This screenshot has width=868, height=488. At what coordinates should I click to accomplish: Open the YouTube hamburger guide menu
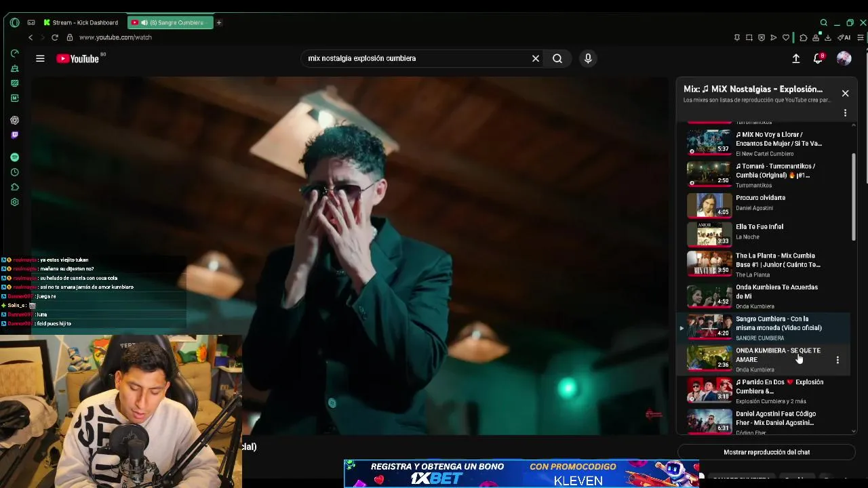tap(40, 58)
